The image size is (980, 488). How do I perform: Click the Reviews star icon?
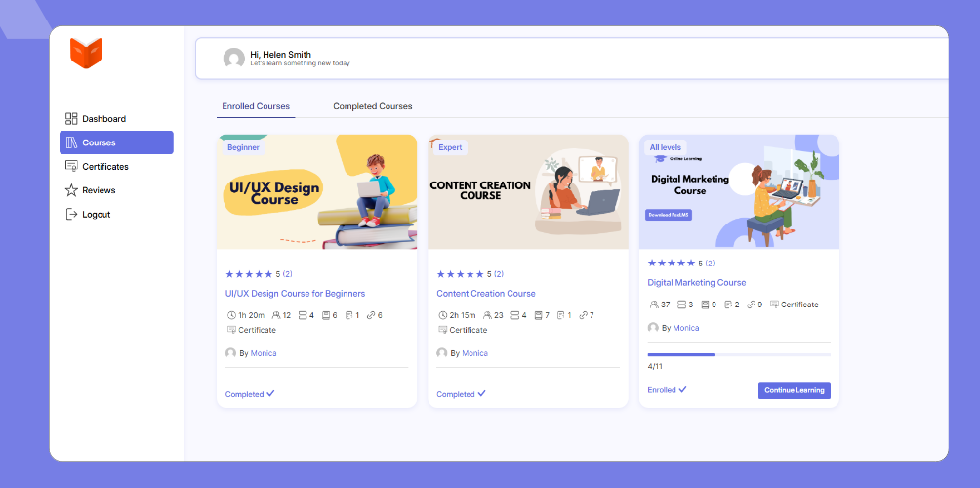tap(71, 190)
